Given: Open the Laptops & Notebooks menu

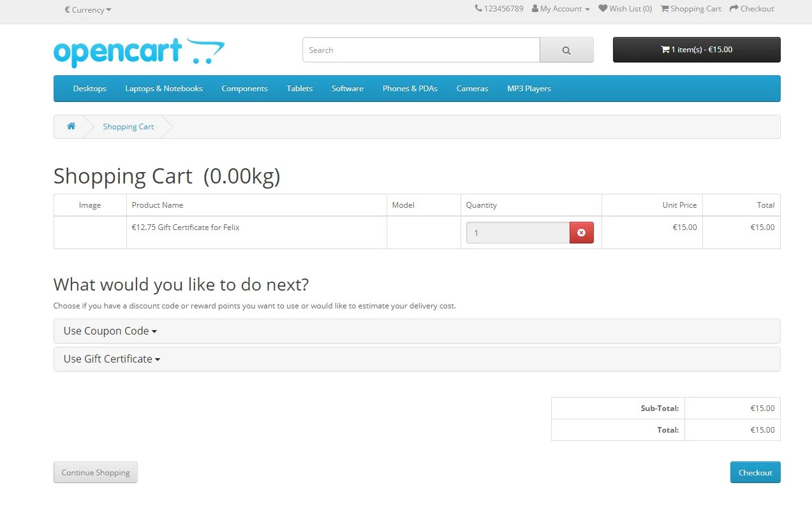Looking at the screenshot, I should [164, 89].
